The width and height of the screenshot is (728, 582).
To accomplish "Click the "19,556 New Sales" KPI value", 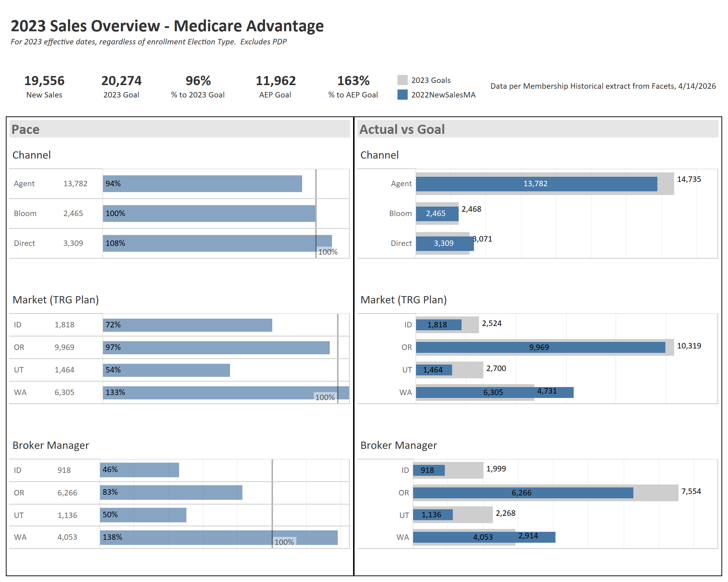I will tap(44, 81).
